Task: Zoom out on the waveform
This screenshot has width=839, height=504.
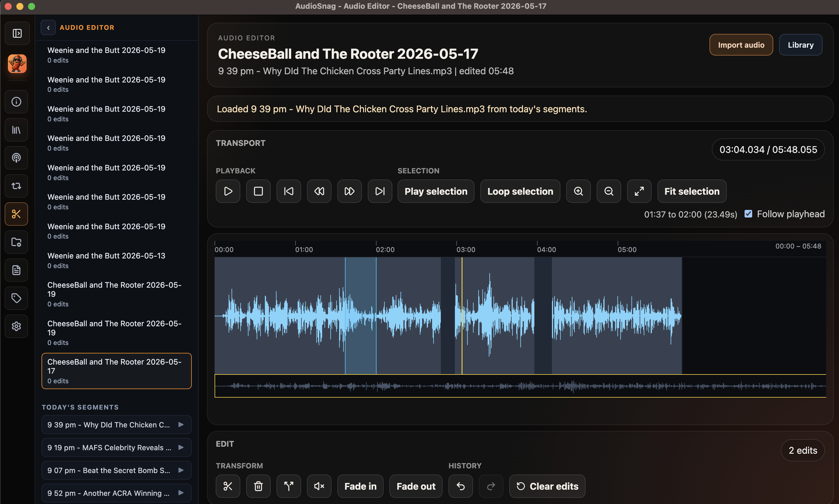Action: click(x=609, y=191)
